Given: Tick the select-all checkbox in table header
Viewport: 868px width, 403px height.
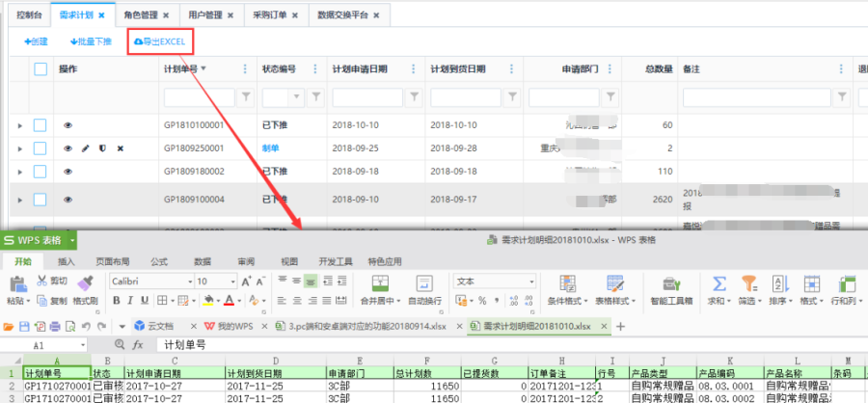Looking at the screenshot, I should [x=41, y=69].
